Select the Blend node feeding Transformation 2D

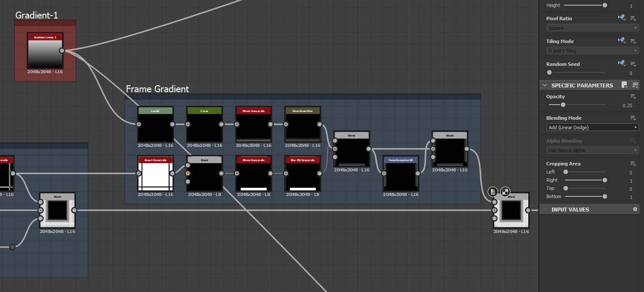tap(351, 149)
